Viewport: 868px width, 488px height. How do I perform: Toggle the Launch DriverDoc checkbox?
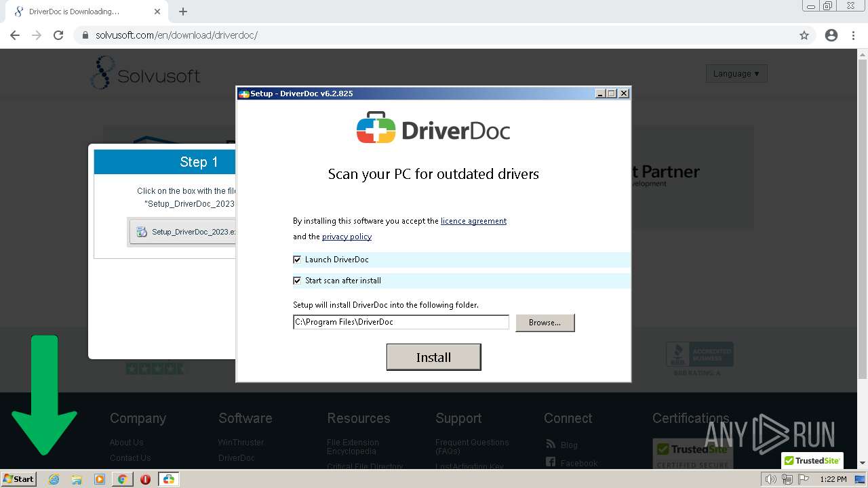click(x=297, y=260)
